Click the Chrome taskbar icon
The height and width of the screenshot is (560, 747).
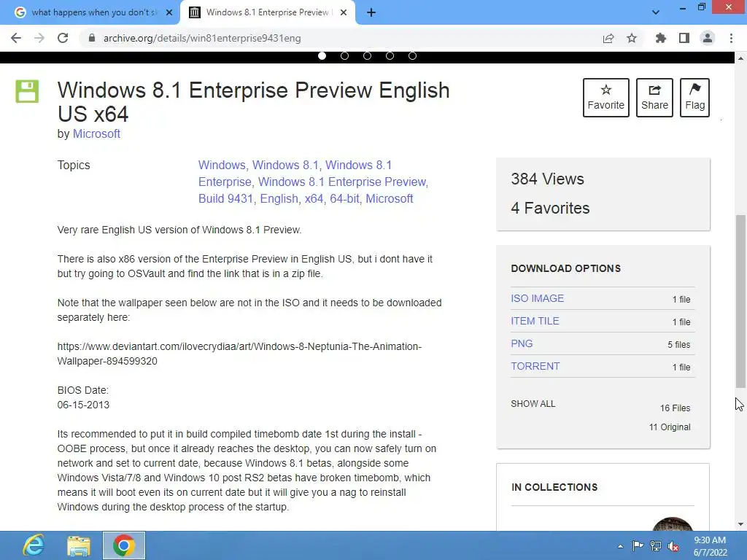124,545
